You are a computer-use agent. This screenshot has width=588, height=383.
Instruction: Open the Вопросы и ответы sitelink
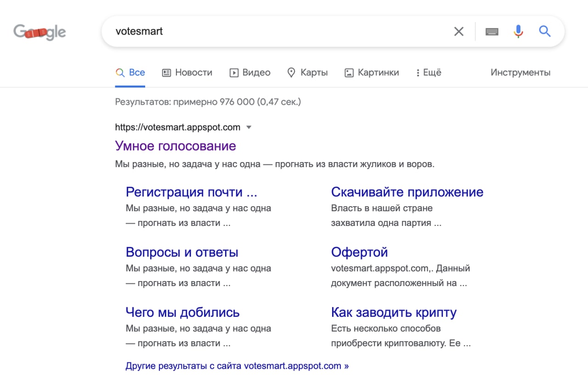click(x=182, y=252)
